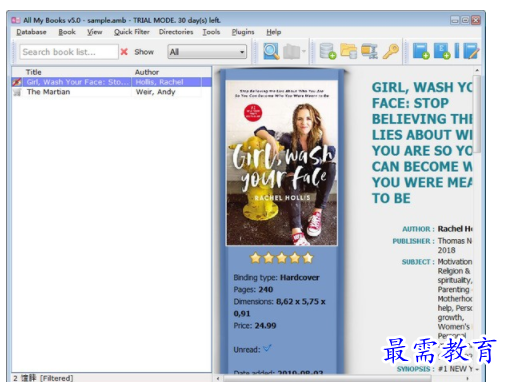Click the horizontal scrollbar under the details pane
The width and height of the screenshot is (505, 382).
click(327, 379)
